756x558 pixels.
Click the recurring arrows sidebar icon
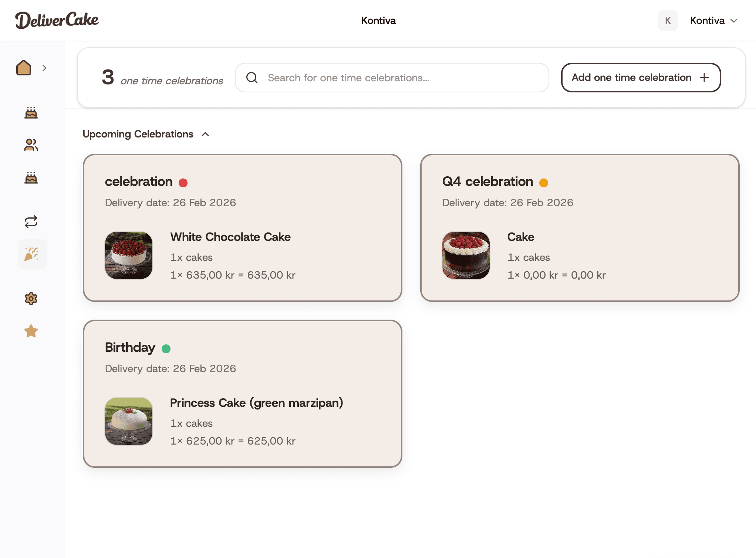[x=31, y=222]
